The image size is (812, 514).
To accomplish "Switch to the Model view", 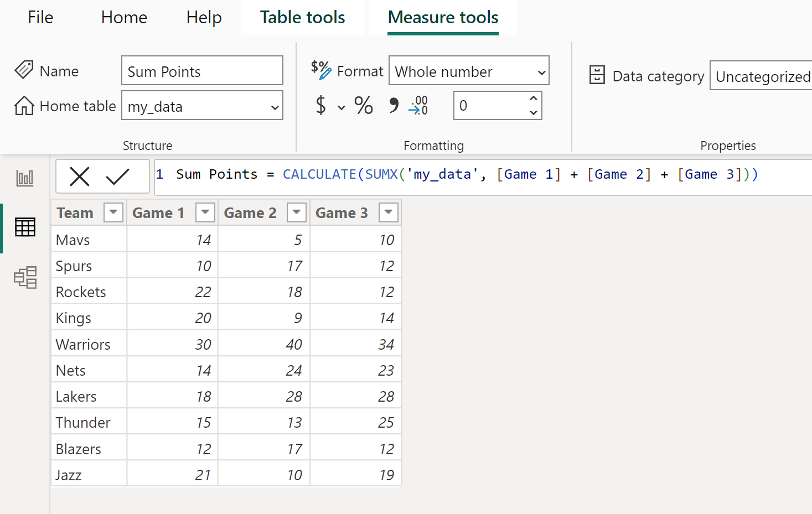I will tap(24, 277).
